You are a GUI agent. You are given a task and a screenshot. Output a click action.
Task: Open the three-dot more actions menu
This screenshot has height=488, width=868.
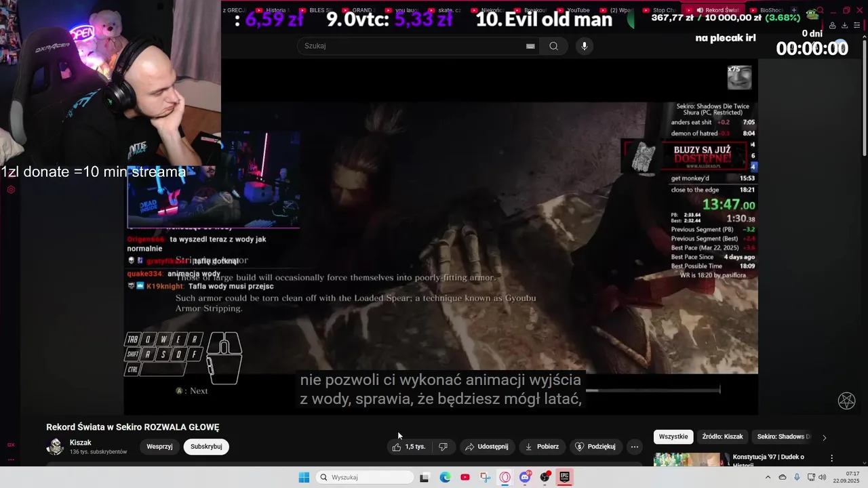click(634, 447)
